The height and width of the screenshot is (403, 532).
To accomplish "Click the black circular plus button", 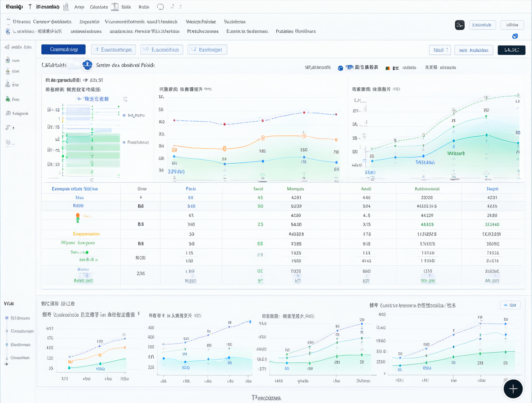I will (x=513, y=389).
